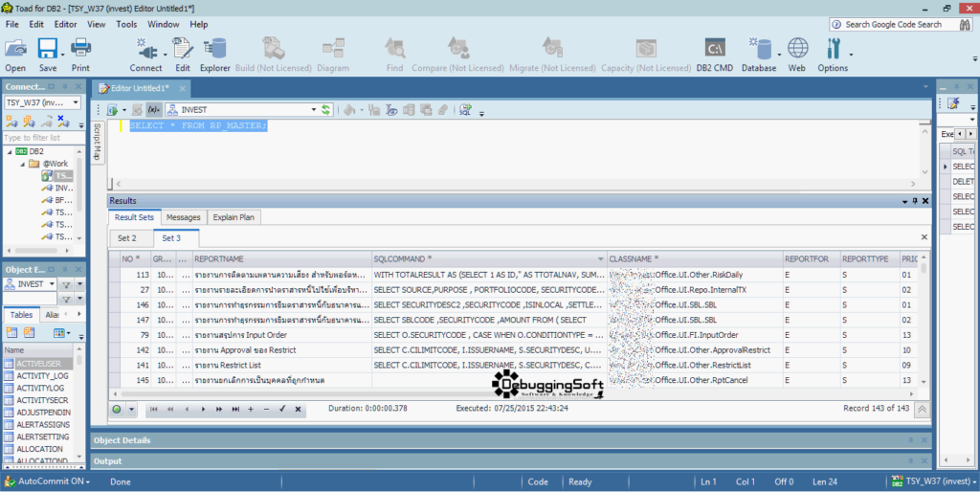The image size is (980, 492).
Task: Click the SQL history edit icon in right panel
Action: (x=953, y=103)
